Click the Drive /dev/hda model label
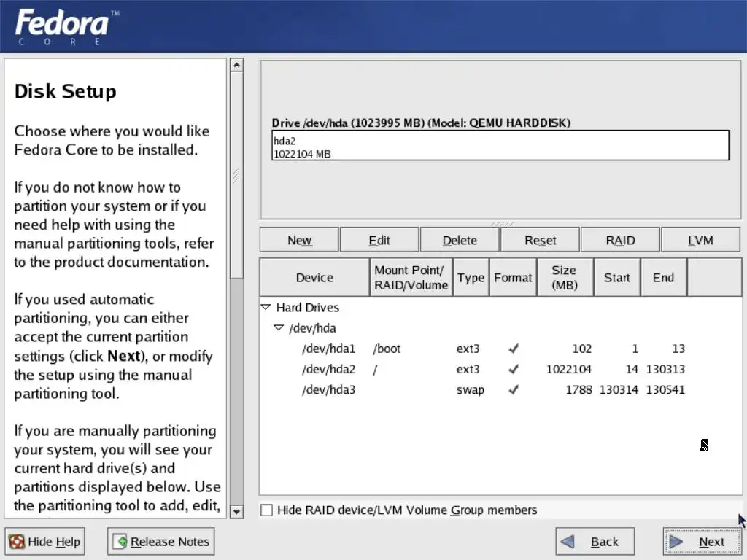747x560 pixels. 421,122
